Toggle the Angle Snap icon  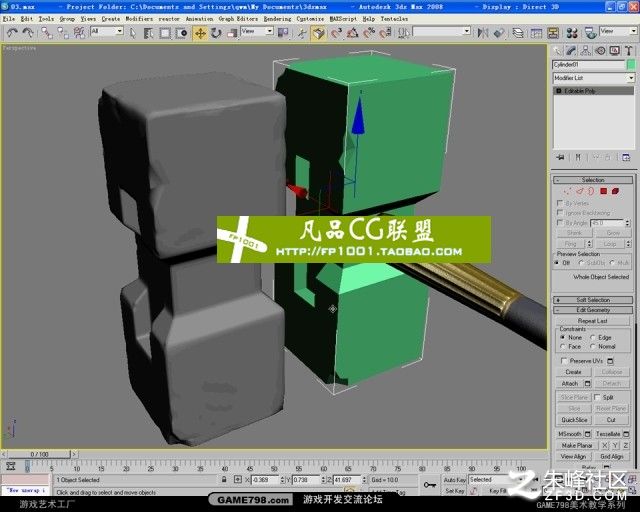(x=352, y=33)
